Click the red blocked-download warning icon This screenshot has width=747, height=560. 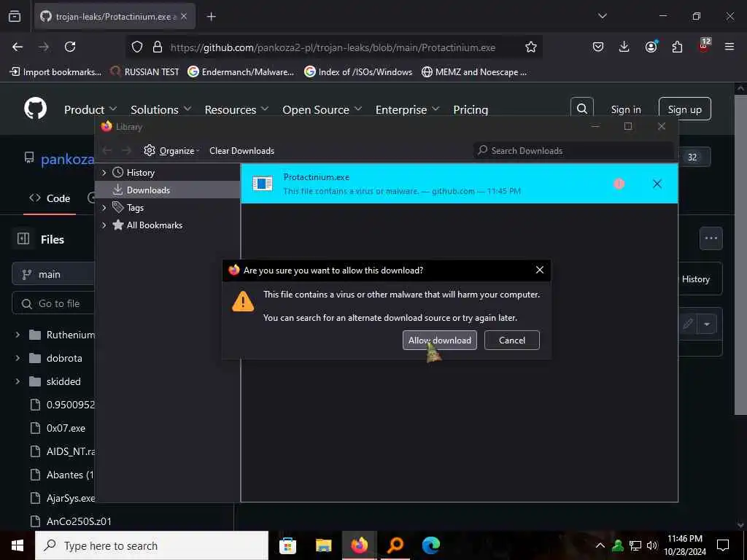(619, 184)
